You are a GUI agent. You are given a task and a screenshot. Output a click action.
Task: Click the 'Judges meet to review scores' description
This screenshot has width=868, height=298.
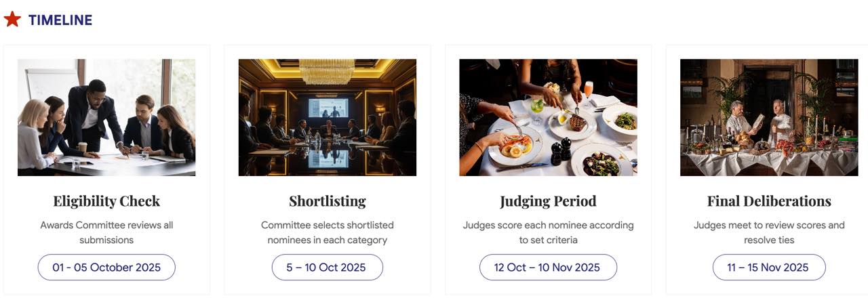(769, 232)
